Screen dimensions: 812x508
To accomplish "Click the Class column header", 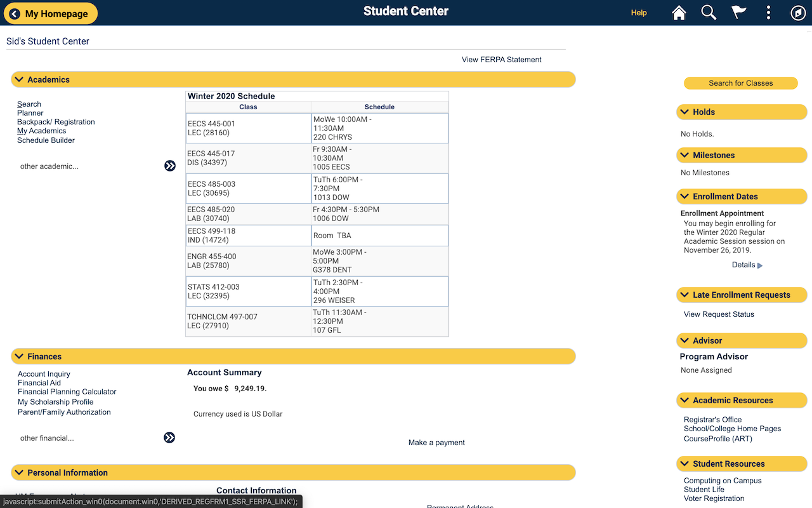I will coord(248,107).
